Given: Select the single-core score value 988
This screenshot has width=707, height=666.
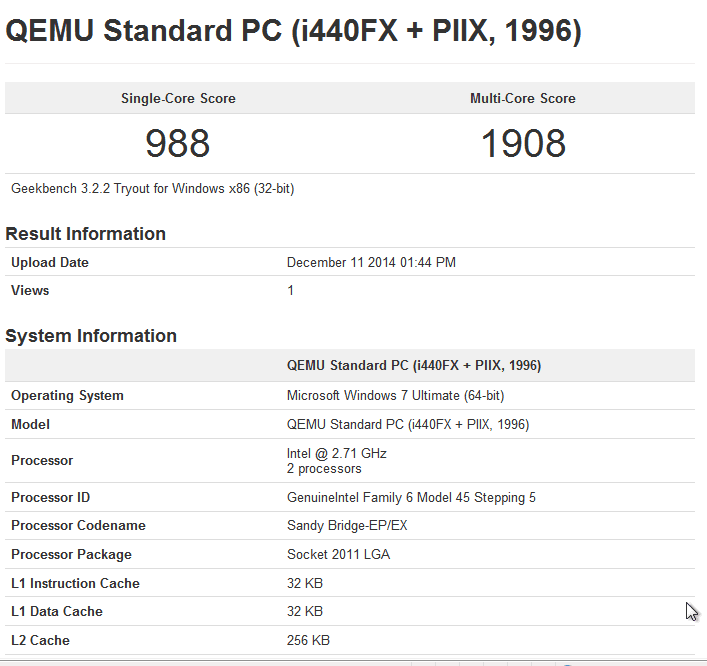Looking at the screenshot, I should click(x=178, y=144).
